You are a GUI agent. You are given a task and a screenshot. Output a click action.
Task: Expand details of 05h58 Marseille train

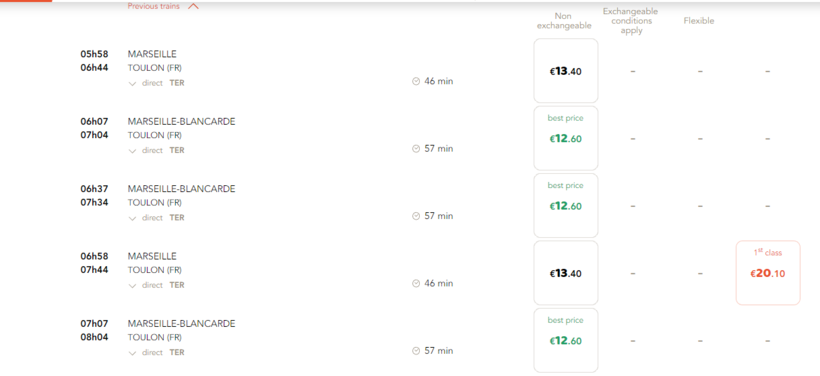[132, 83]
